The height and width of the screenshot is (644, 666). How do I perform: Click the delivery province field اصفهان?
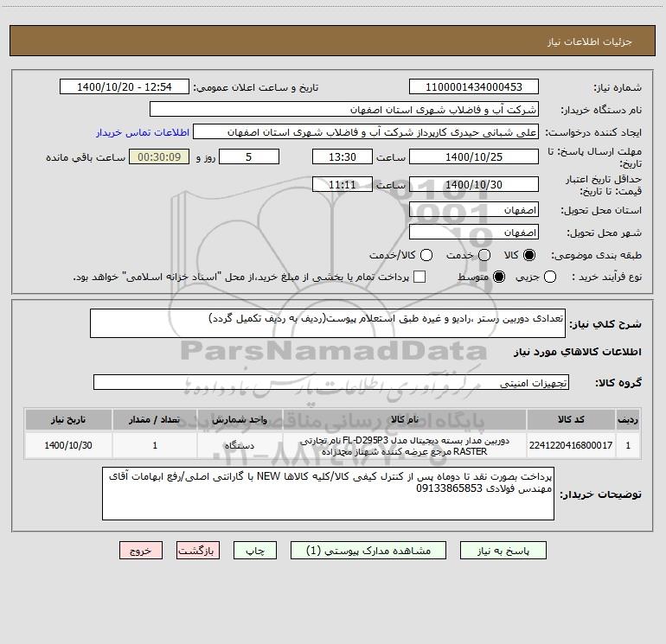[474, 210]
